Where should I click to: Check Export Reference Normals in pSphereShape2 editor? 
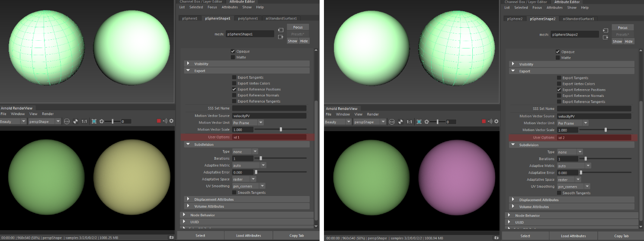pos(559,96)
